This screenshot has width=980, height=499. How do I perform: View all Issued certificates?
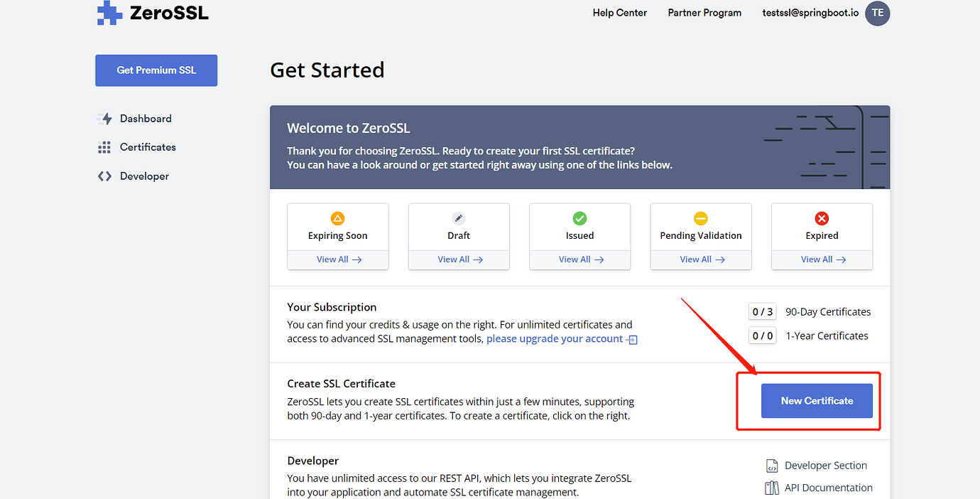tap(581, 259)
